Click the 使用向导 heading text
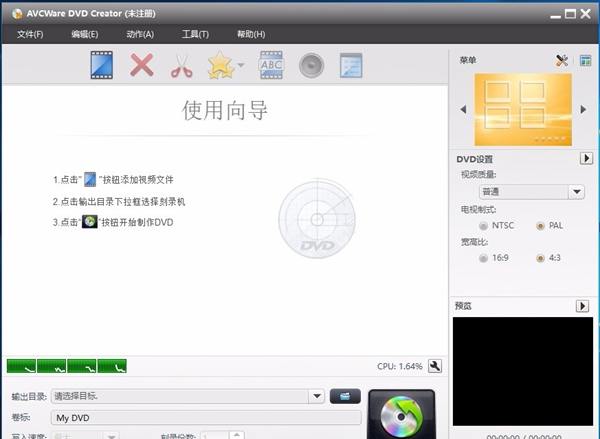 [225, 110]
